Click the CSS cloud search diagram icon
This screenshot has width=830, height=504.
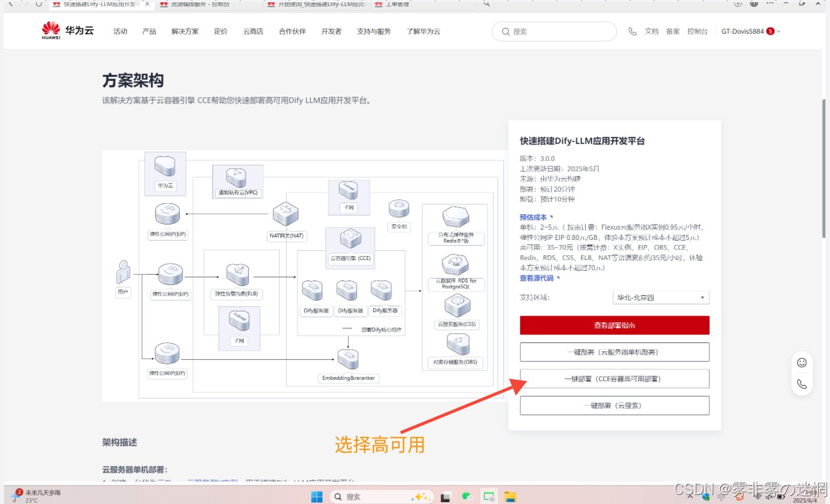457,306
